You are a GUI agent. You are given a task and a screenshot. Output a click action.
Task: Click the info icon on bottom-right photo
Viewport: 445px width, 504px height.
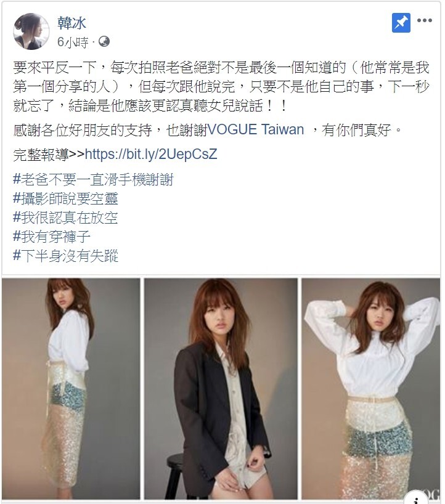click(416, 499)
